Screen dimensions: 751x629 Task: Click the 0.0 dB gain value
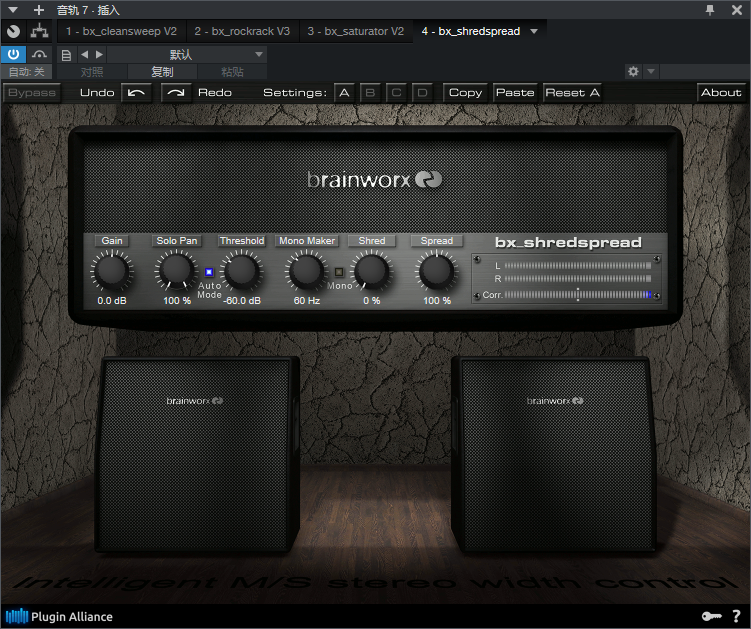pos(112,301)
